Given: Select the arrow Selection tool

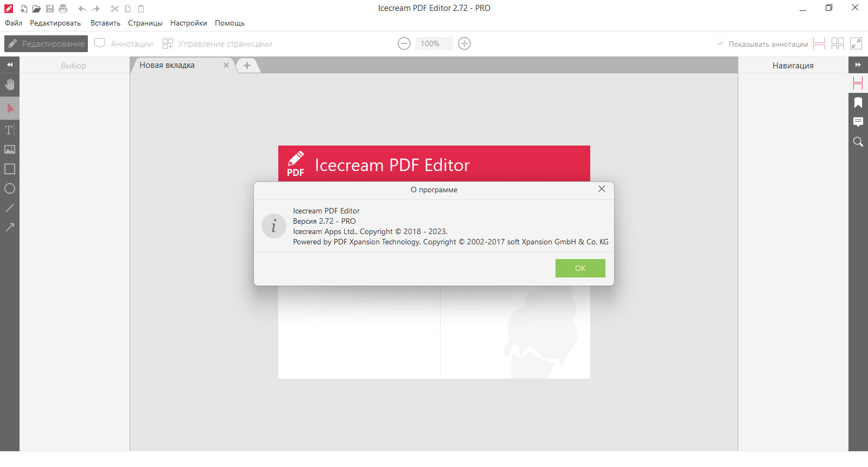Looking at the screenshot, I should 10,108.
